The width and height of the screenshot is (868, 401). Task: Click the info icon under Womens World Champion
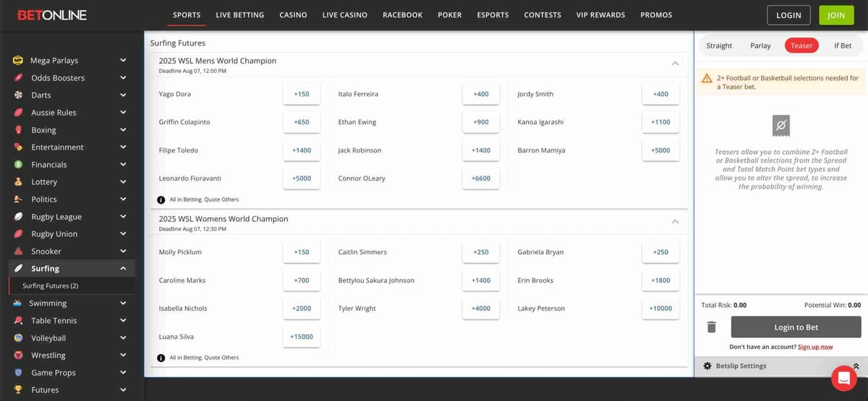pos(161,358)
